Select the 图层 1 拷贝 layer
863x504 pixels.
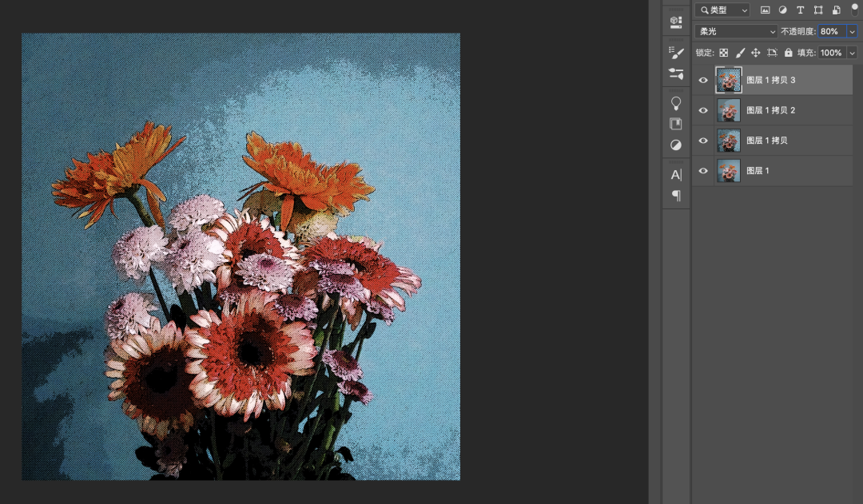coord(791,141)
